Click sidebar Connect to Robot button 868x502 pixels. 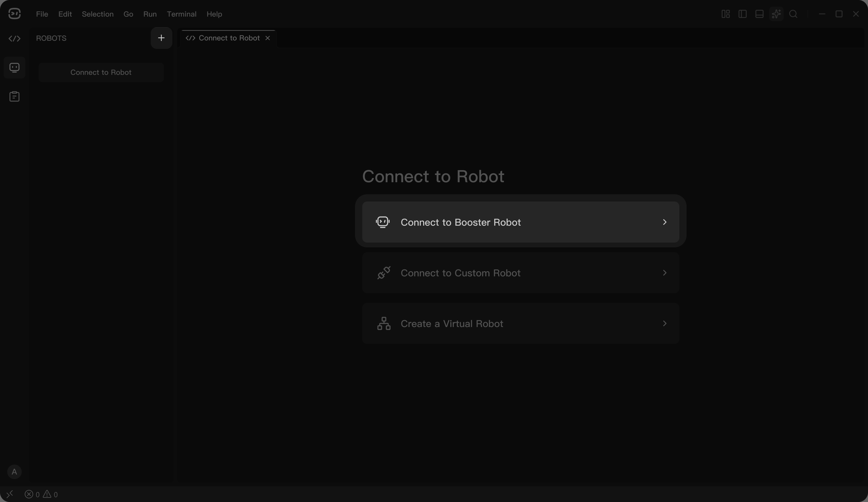(101, 72)
